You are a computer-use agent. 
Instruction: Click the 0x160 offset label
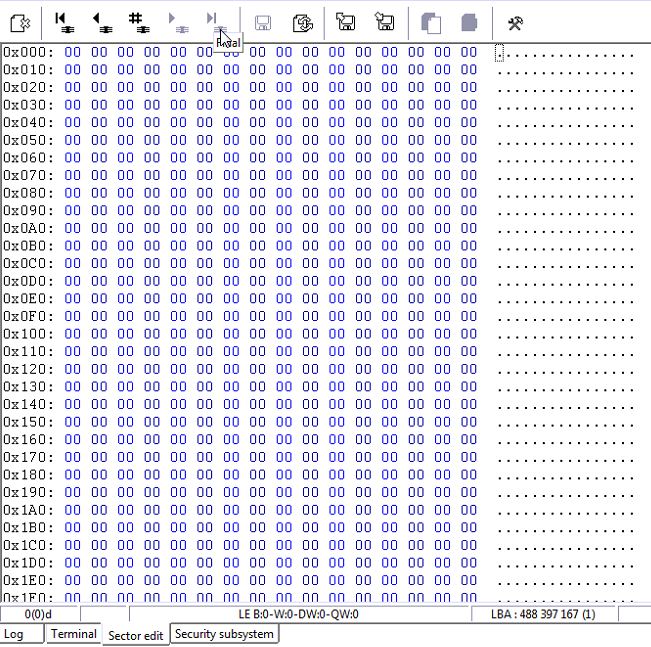pos(28,439)
